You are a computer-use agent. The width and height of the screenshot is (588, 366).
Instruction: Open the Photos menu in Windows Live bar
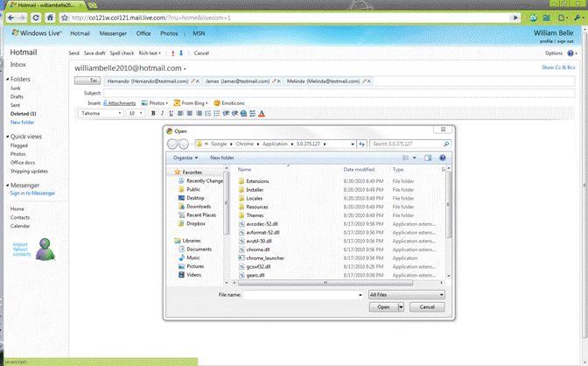tap(170, 33)
